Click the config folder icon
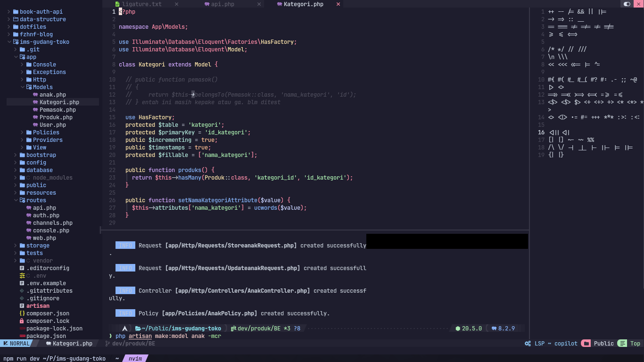This screenshot has height=362, width=644. coord(22,163)
